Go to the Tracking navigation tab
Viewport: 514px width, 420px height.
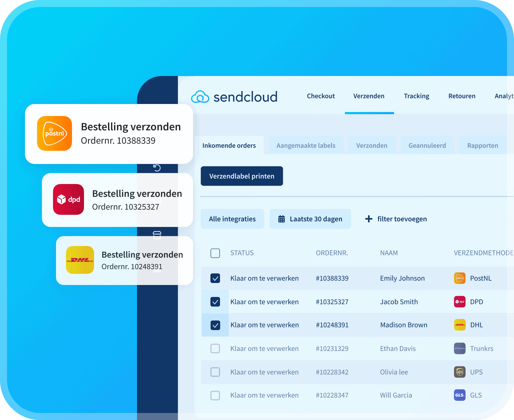tap(417, 96)
